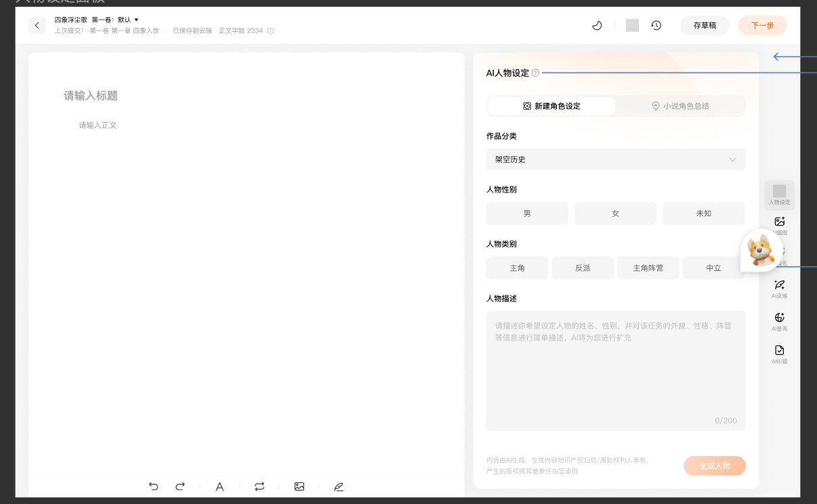Screen dimensions: 817x504
Task: Switch to 小说角色总结 tab
Action: (680, 106)
